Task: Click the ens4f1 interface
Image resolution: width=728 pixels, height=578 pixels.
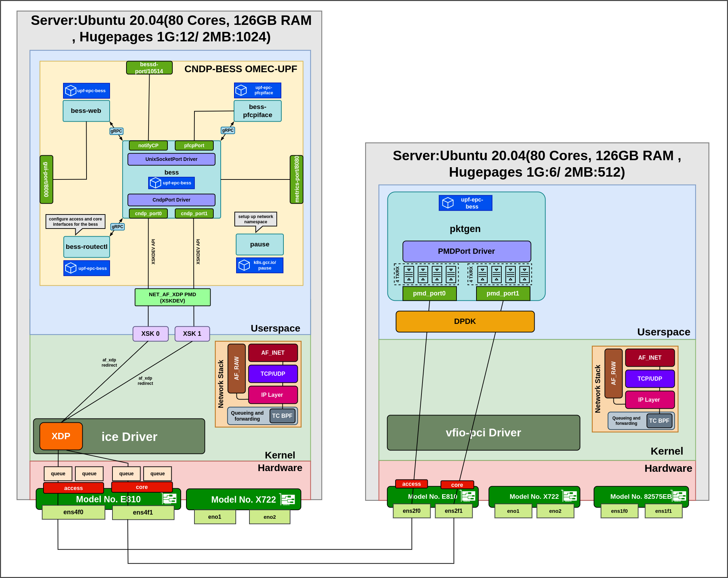Action: tap(143, 512)
